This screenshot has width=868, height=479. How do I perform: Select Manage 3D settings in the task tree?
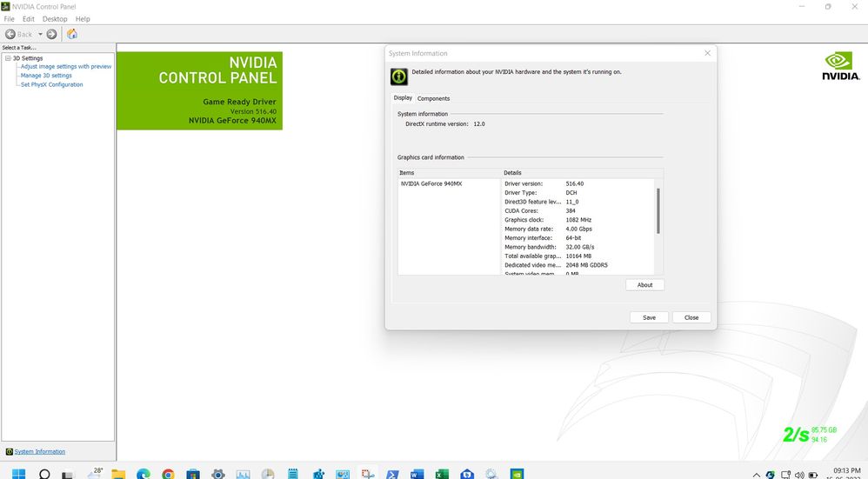click(x=46, y=76)
